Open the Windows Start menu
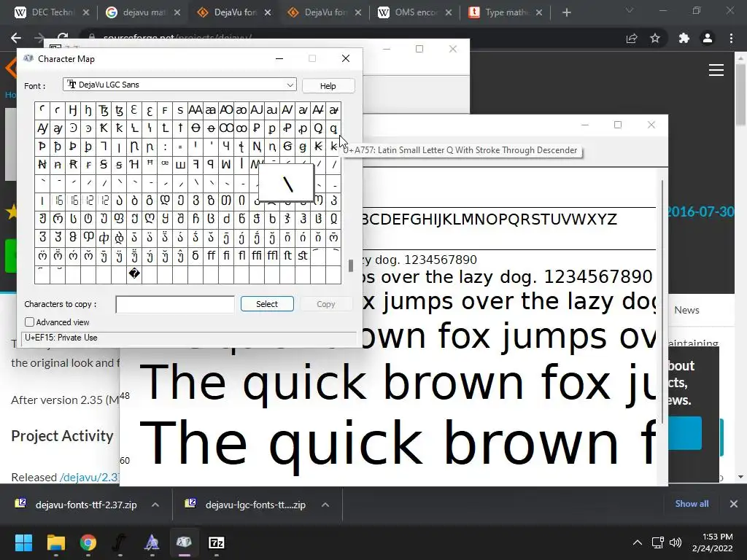 pos(24,542)
